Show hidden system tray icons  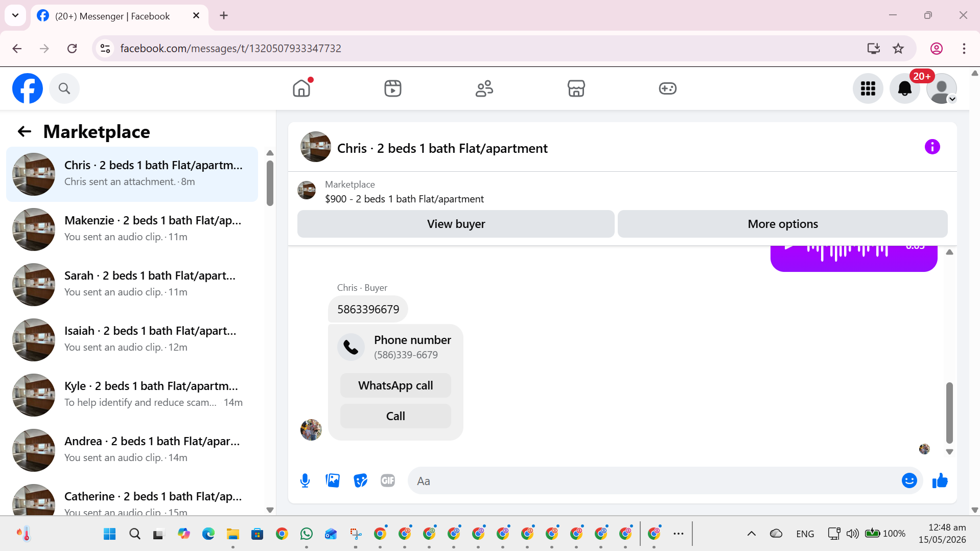click(x=751, y=534)
